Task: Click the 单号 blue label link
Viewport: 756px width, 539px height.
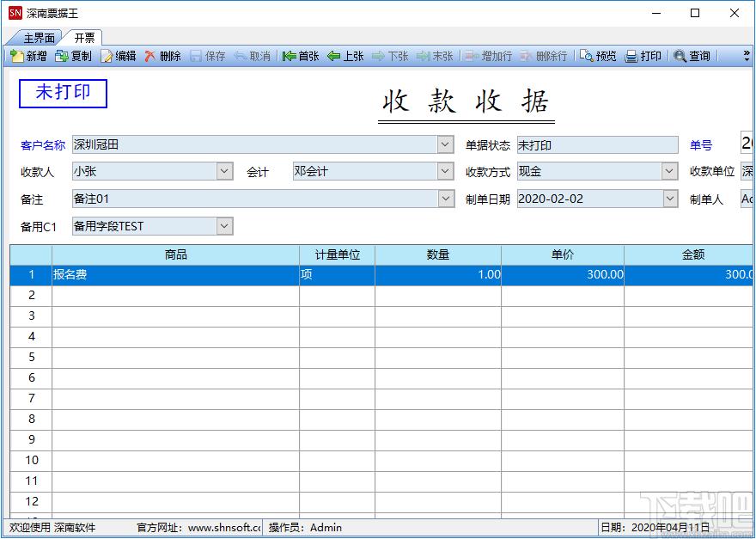Action: coord(701,145)
